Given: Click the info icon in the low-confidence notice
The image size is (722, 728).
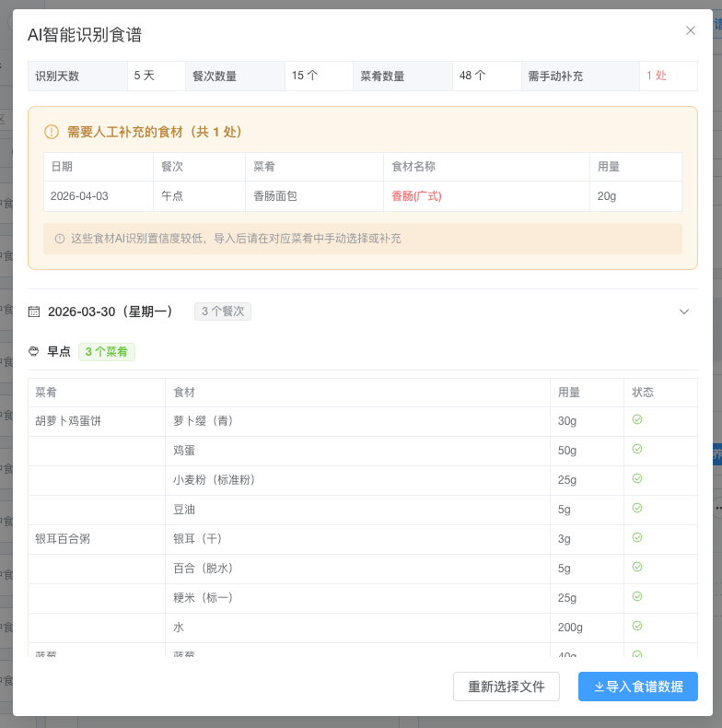Looking at the screenshot, I should [x=60, y=239].
